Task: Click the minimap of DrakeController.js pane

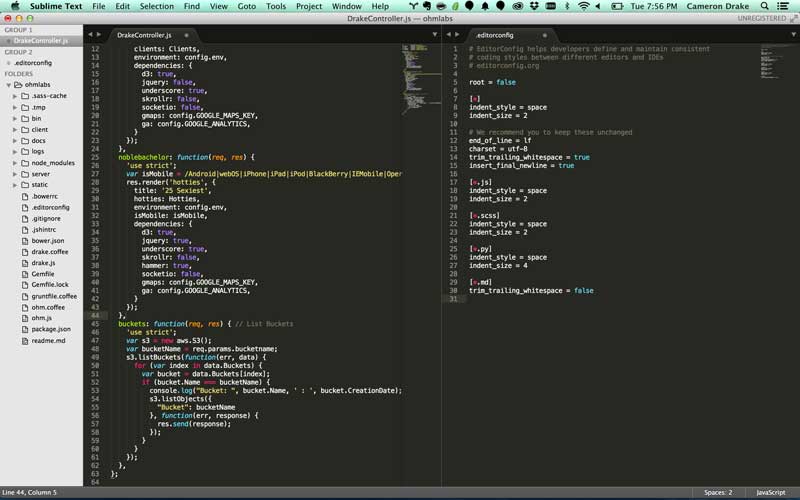Action: pos(421,79)
